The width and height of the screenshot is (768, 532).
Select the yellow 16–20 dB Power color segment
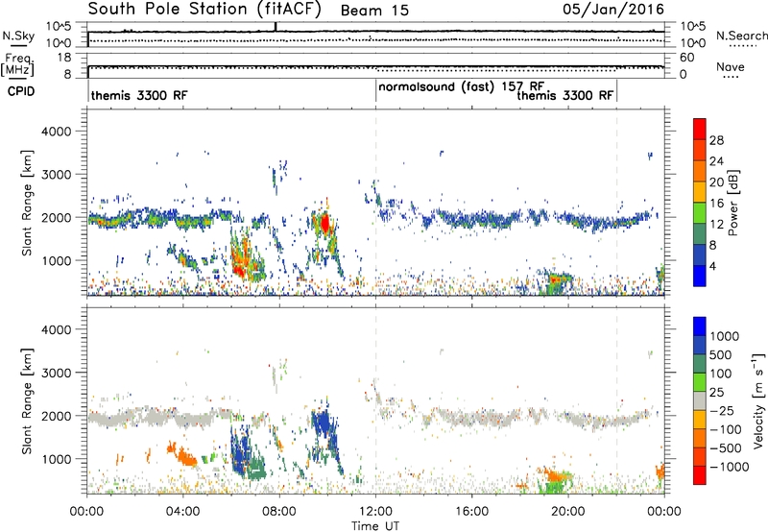(x=700, y=192)
